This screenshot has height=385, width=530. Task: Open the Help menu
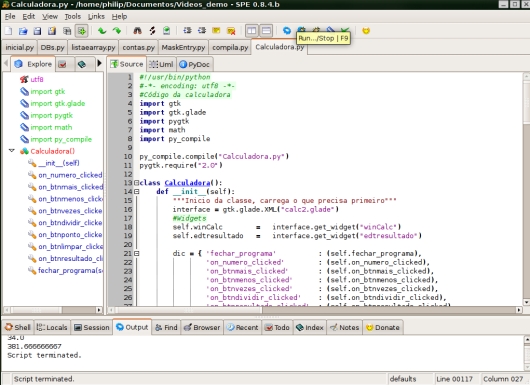[x=119, y=17]
